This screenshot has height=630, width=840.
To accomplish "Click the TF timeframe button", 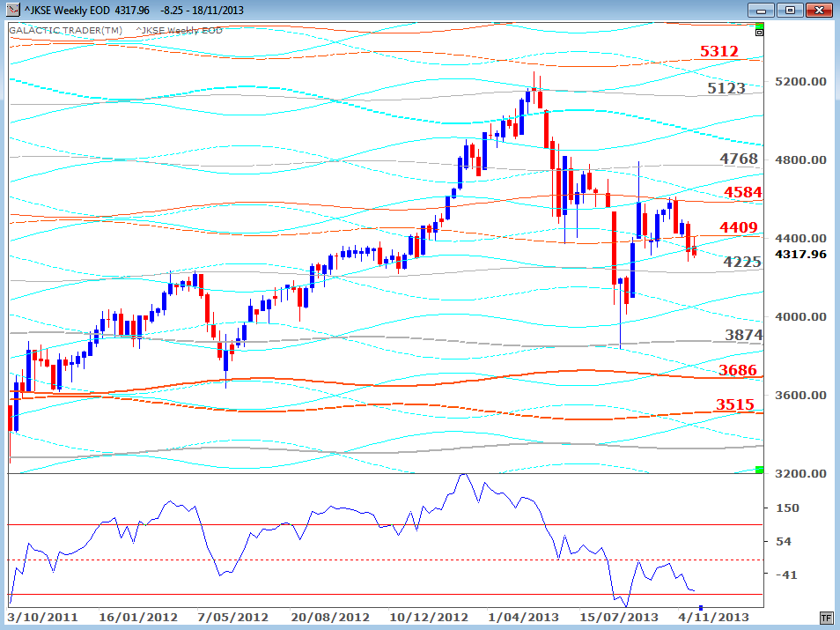I will [x=826, y=618].
